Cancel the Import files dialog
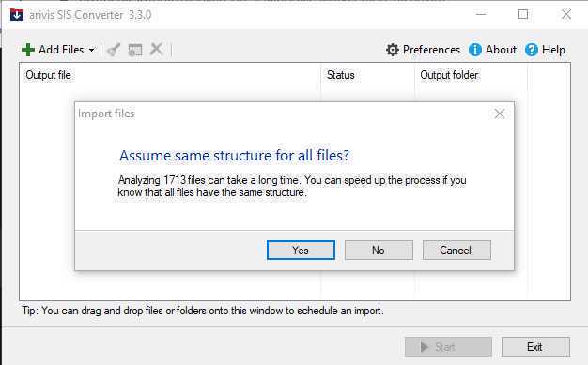 click(x=456, y=250)
